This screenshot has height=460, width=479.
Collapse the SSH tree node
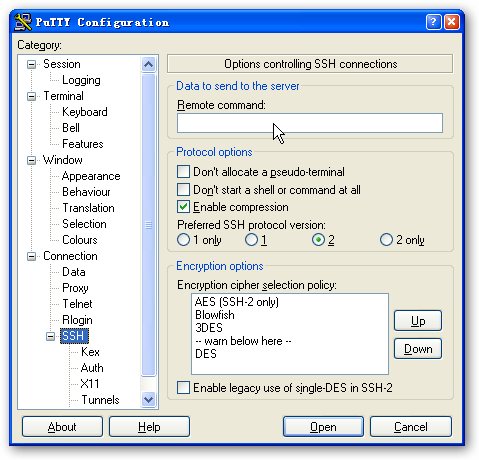[50, 336]
